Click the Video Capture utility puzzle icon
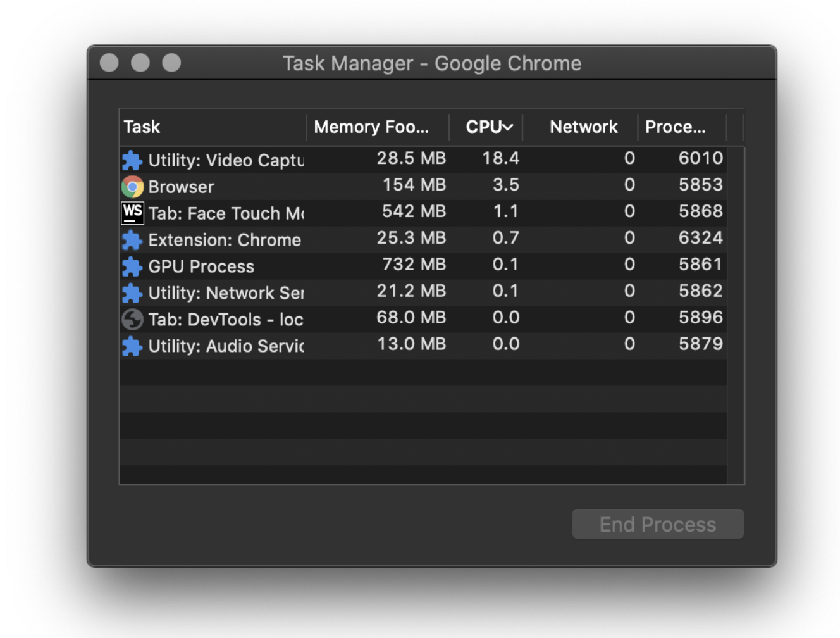The height and width of the screenshot is (638, 840). (132, 160)
